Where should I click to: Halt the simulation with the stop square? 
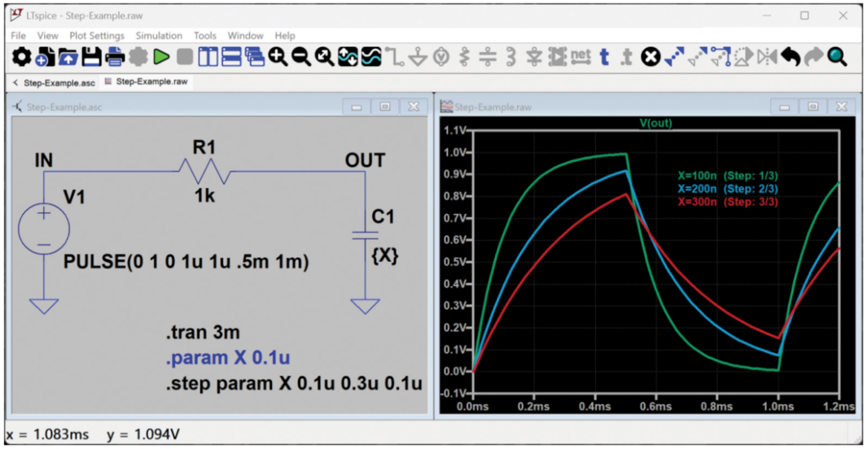(x=185, y=56)
